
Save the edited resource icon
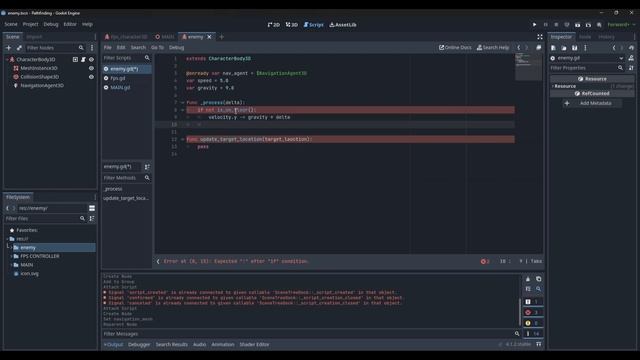[574, 48]
